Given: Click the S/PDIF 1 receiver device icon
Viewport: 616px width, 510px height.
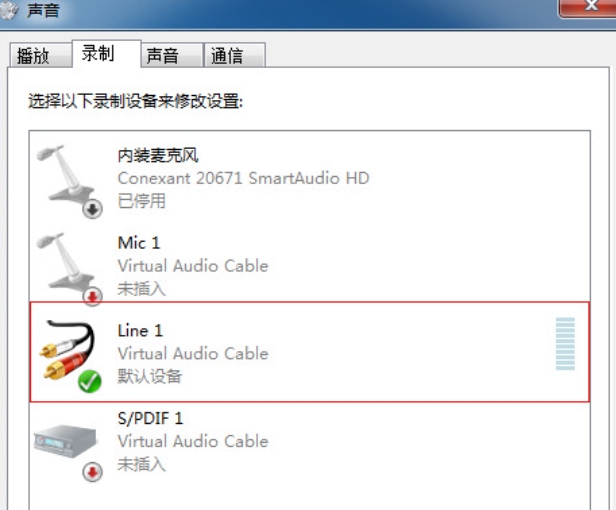Looking at the screenshot, I should tap(65, 441).
